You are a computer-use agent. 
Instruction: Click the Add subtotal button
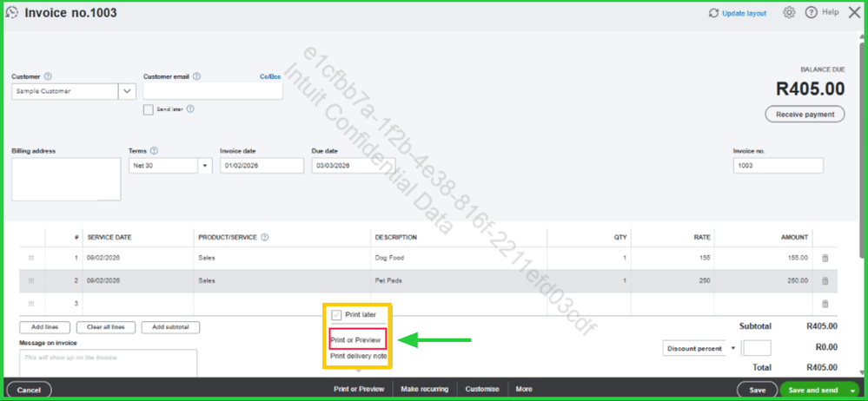click(x=170, y=327)
